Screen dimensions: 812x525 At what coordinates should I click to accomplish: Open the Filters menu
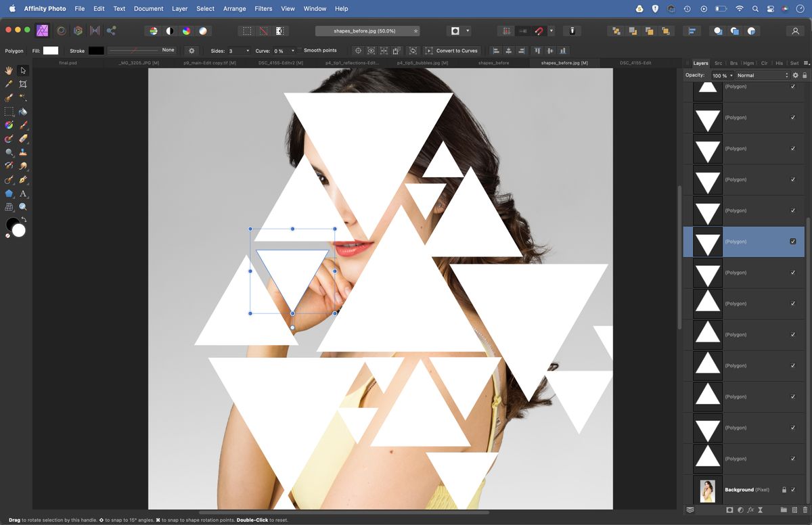[x=263, y=9]
